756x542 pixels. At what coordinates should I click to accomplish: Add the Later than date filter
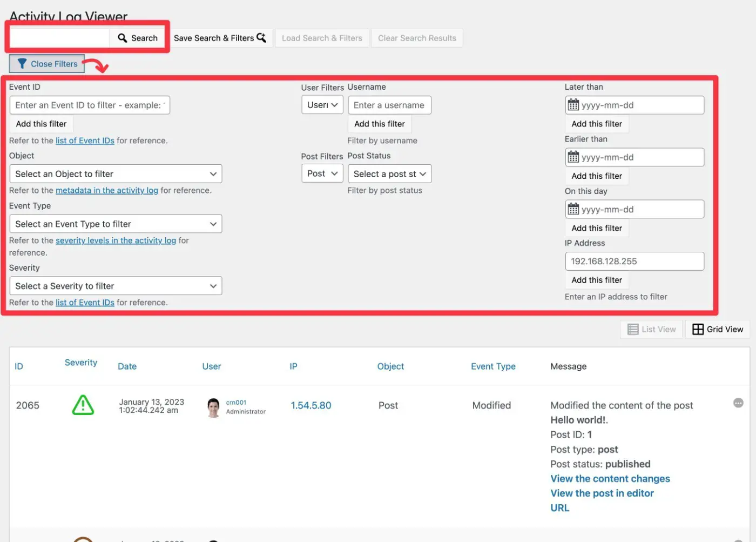pos(597,124)
